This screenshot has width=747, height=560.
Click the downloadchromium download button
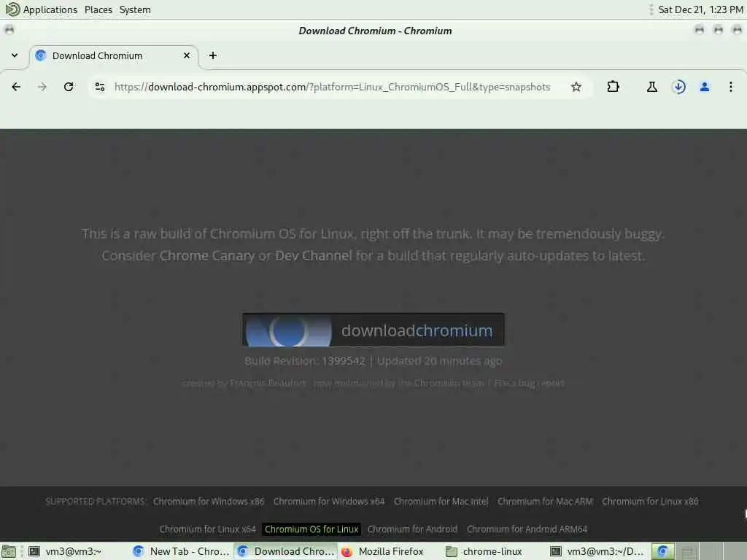tap(373, 330)
